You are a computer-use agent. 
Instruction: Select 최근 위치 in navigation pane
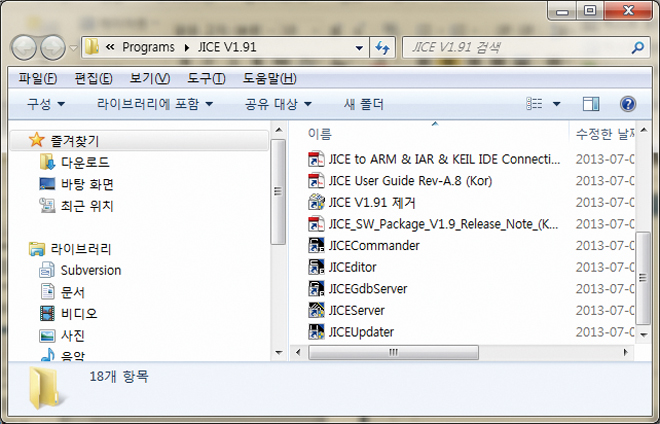[x=87, y=206]
